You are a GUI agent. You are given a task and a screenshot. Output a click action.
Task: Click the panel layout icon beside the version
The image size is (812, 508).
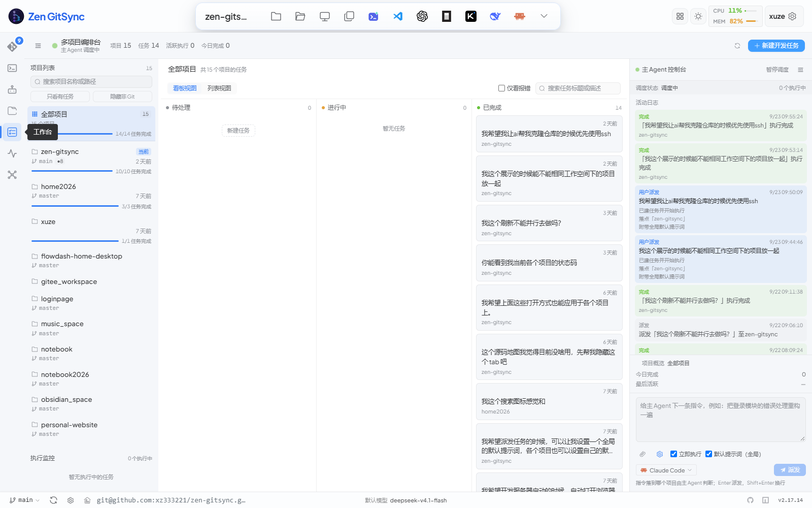point(765,500)
